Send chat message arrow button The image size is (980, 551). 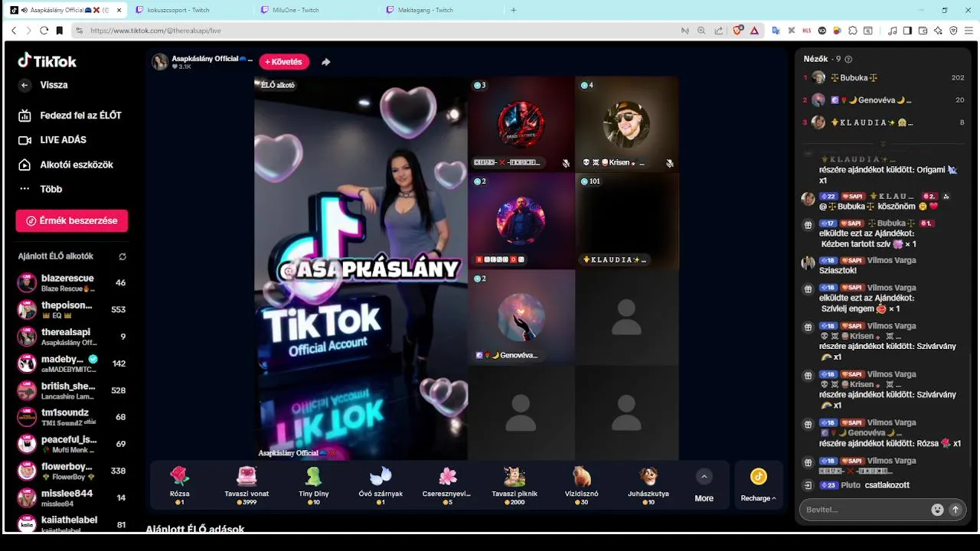coord(955,510)
